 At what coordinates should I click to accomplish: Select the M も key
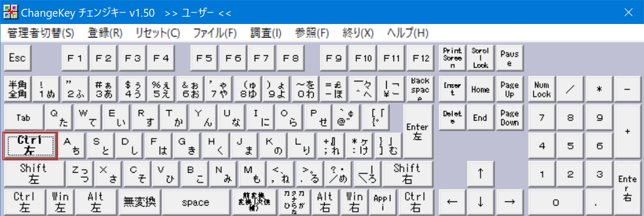tap(253, 174)
